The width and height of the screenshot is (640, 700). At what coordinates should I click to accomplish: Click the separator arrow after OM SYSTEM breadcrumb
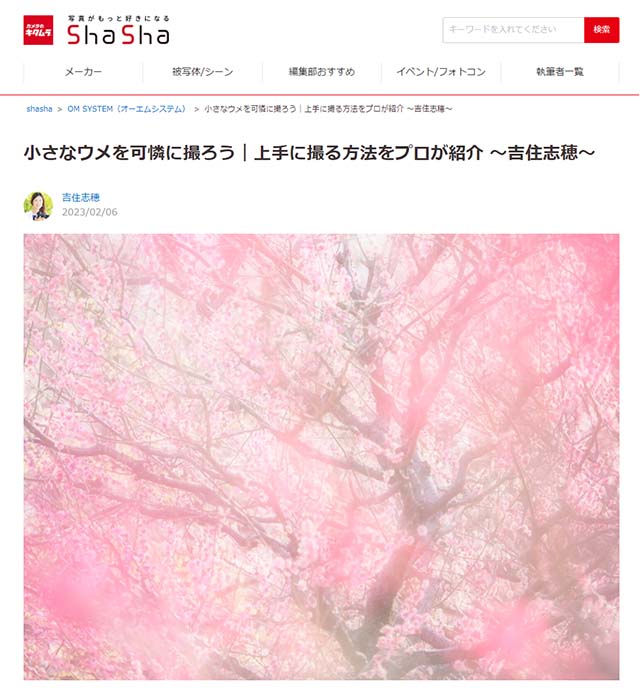196,109
